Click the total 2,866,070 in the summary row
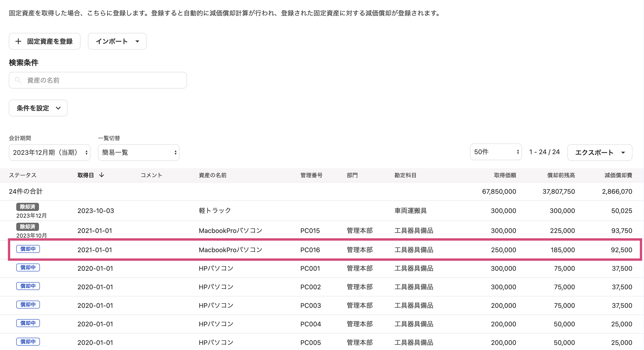 click(617, 191)
